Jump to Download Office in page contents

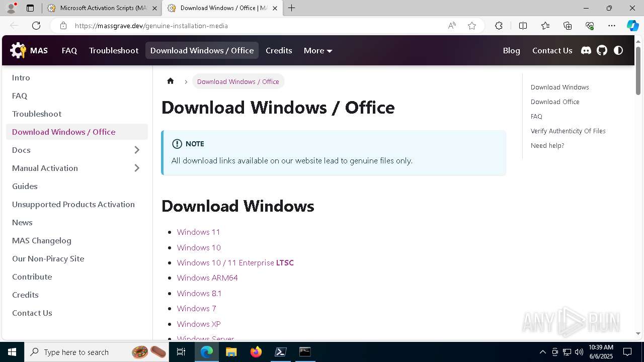point(555,102)
